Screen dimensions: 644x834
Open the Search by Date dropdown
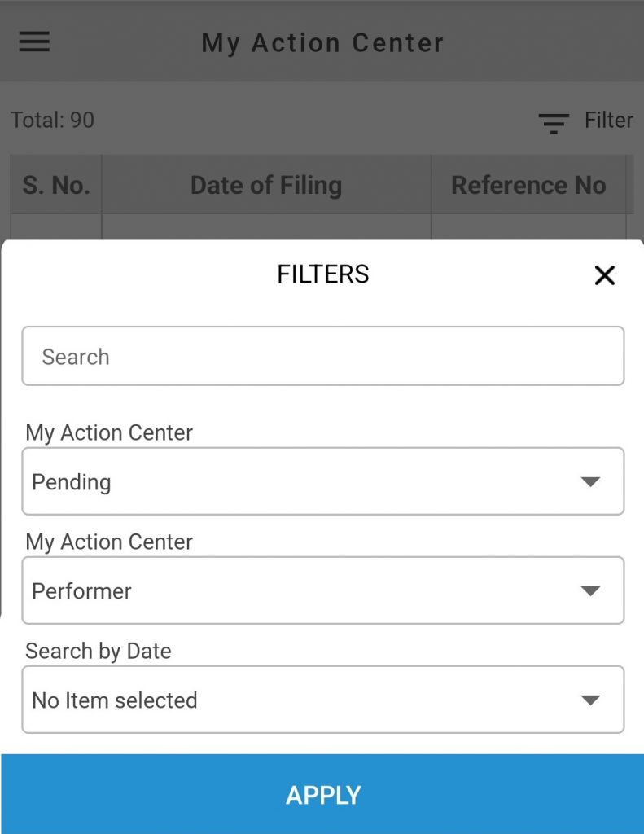click(x=322, y=700)
